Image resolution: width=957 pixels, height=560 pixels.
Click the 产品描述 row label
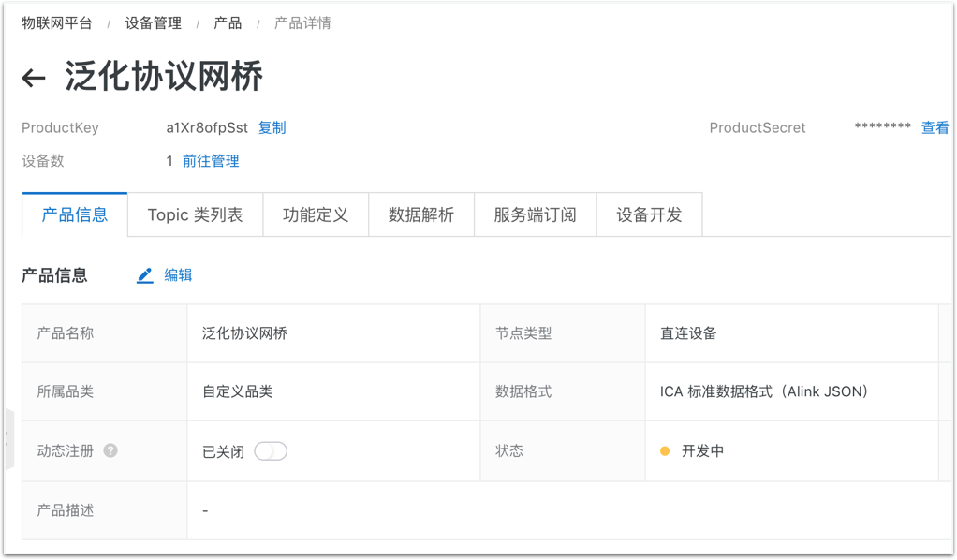click(66, 510)
